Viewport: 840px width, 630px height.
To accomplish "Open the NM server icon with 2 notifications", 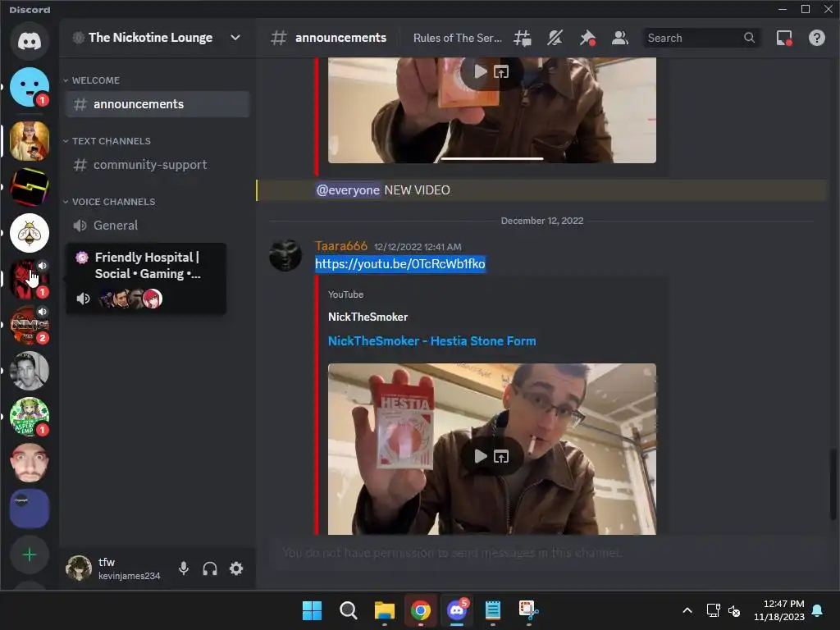I will (30, 325).
